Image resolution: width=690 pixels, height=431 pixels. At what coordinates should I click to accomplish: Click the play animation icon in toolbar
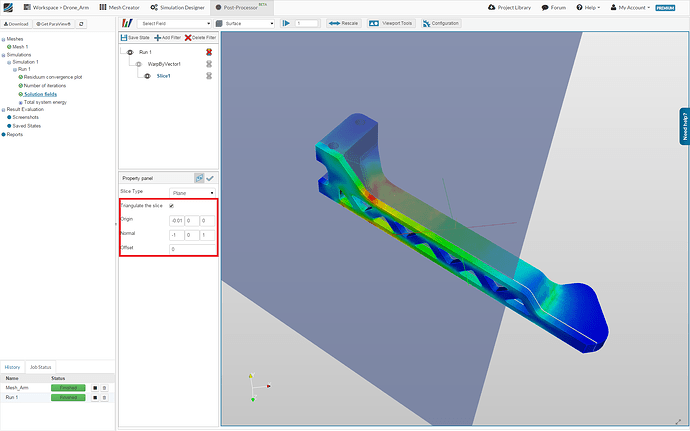coord(286,23)
